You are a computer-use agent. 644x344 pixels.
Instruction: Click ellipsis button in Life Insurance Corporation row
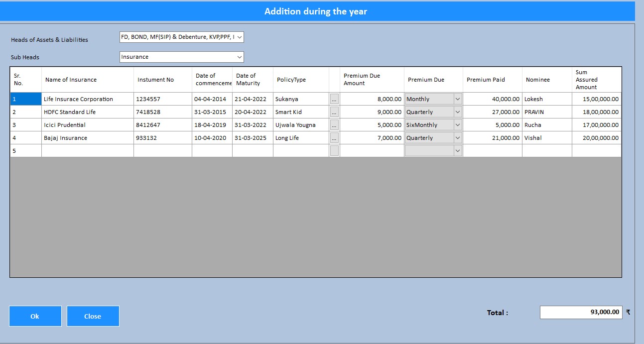point(334,99)
